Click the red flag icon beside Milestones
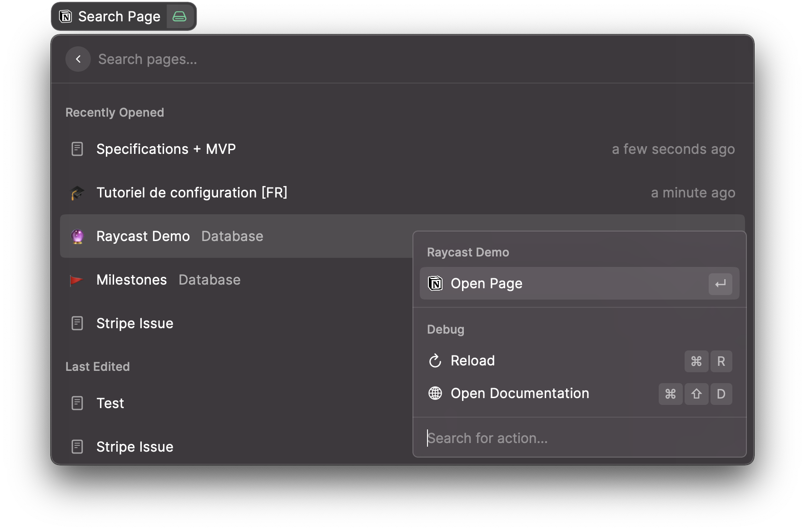805x532 pixels. (x=76, y=280)
